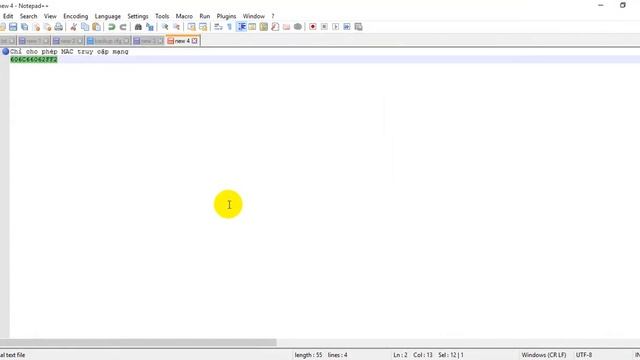Toggle Synchronize Horizontal Scrolling icon
This screenshot has height=360, width=640.
coord(203,27)
